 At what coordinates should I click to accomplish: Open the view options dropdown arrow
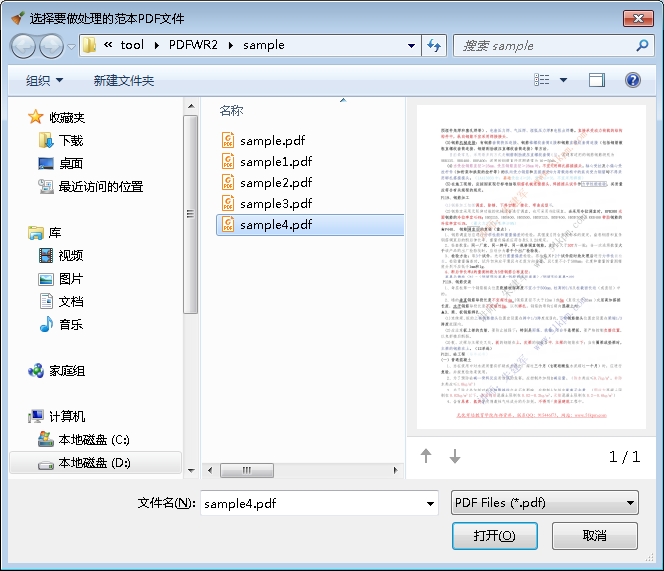pos(563,80)
